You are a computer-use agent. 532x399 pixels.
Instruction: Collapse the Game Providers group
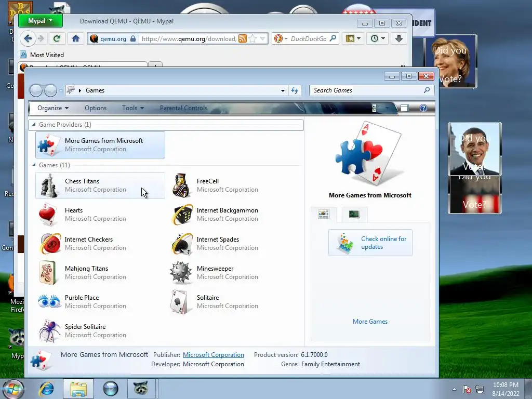pyautogui.click(x=34, y=125)
